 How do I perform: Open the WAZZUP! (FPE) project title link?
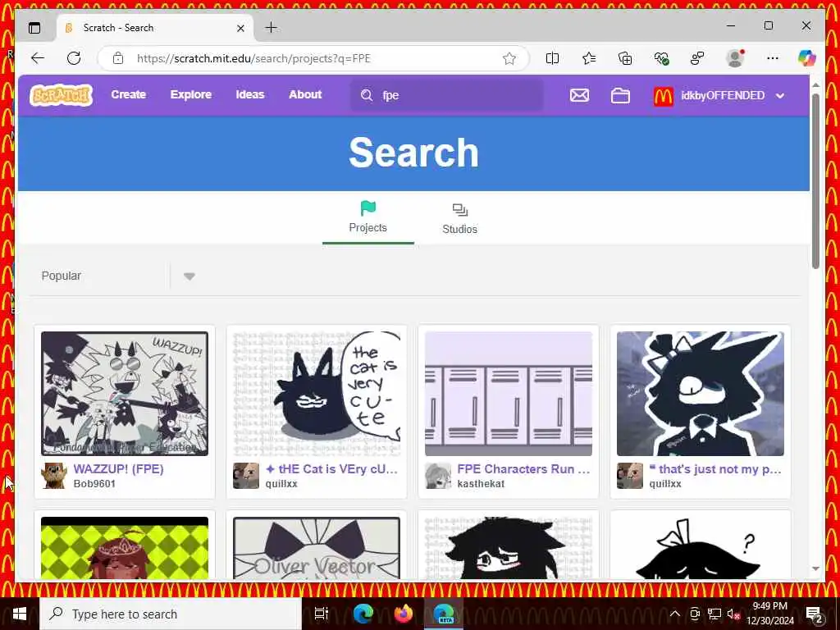(118, 468)
